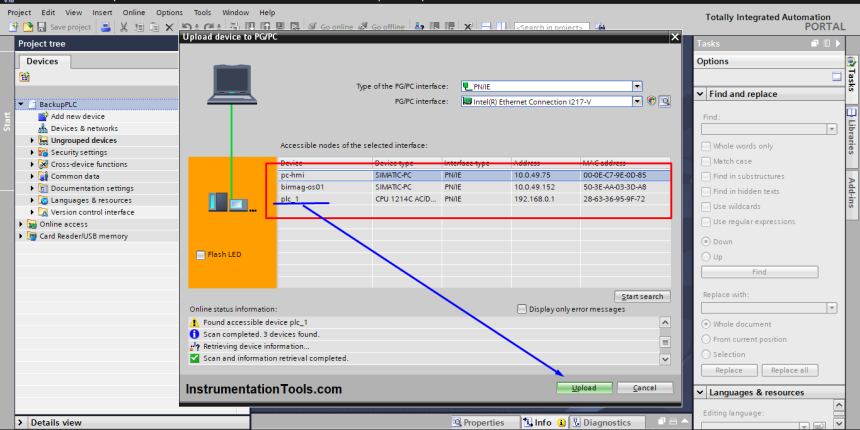Open the Find combo box dropdown
The height and width of the screenshot is (430, 860).
pyautogui.click(x=831, y=129)
